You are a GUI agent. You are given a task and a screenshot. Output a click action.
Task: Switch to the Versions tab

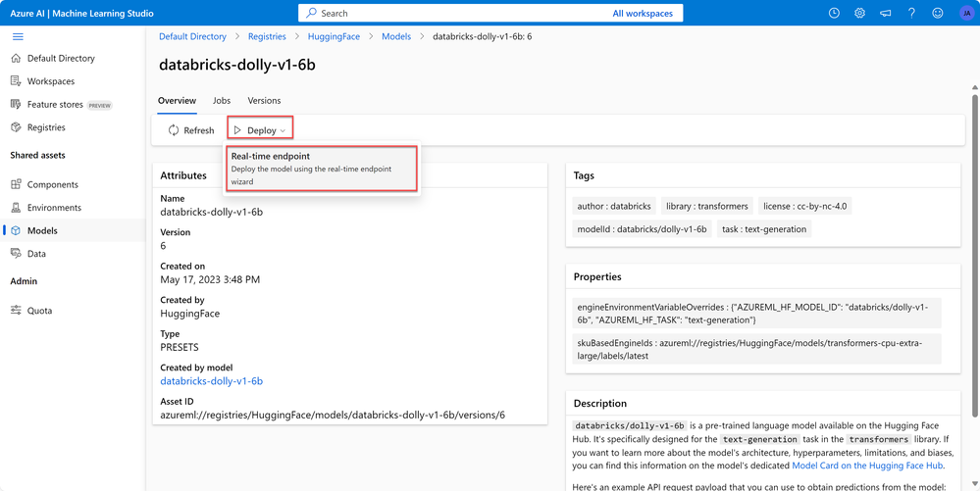point(264,101)
